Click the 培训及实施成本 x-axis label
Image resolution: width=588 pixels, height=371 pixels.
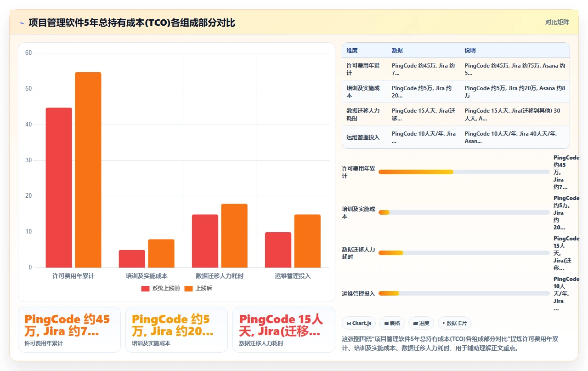147,276
